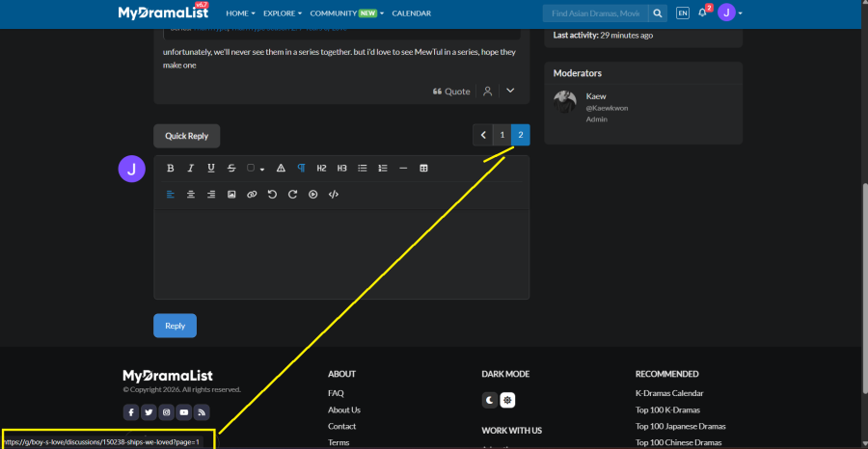Go to the previous page arrow
This screenshot has width=868, height=449.
(483, 135)
